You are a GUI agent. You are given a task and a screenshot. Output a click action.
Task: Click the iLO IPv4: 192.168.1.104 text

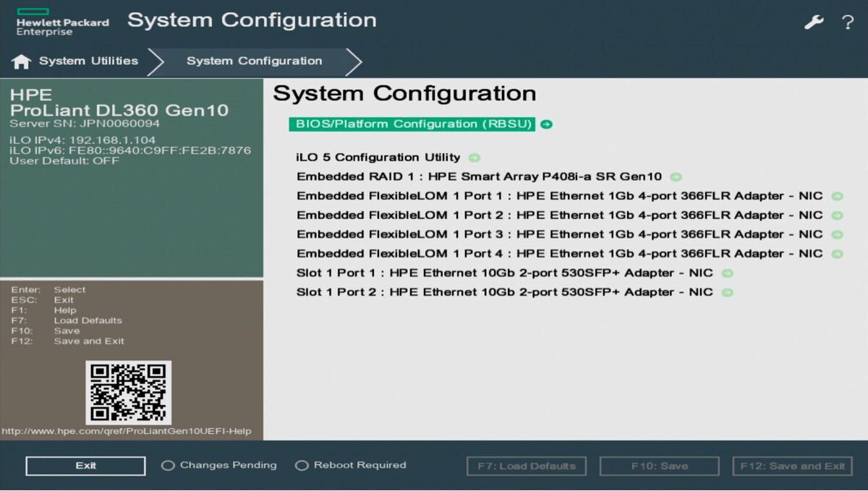click(82, 140)
